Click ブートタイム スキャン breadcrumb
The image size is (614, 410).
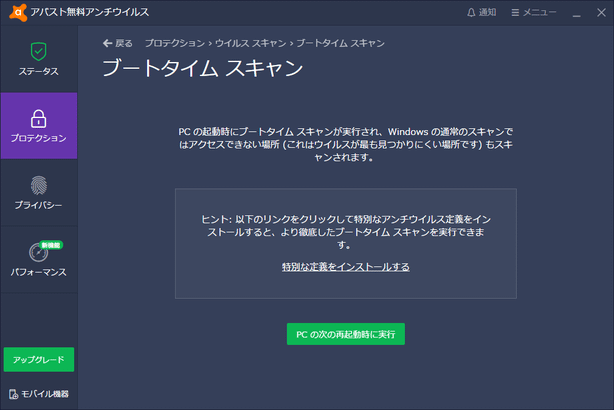340,43
